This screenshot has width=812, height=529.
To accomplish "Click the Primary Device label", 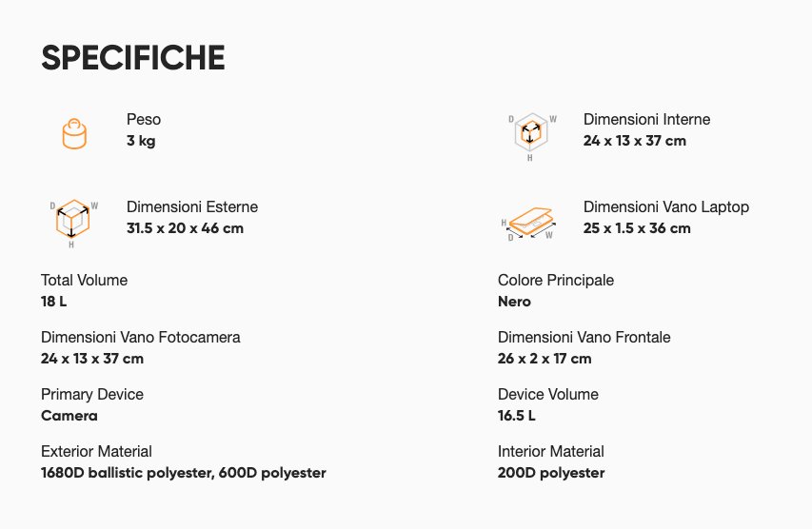I will (92, 395).
